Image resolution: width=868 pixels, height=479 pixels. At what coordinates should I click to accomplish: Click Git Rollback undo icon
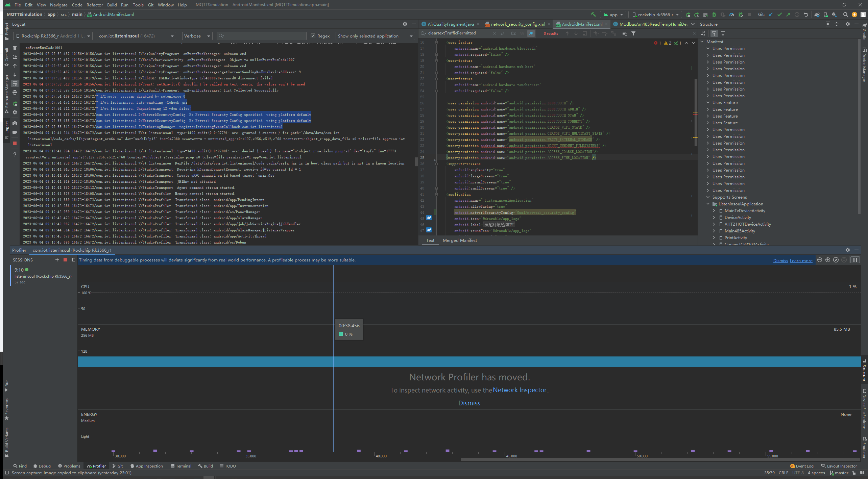coord(806,15)
